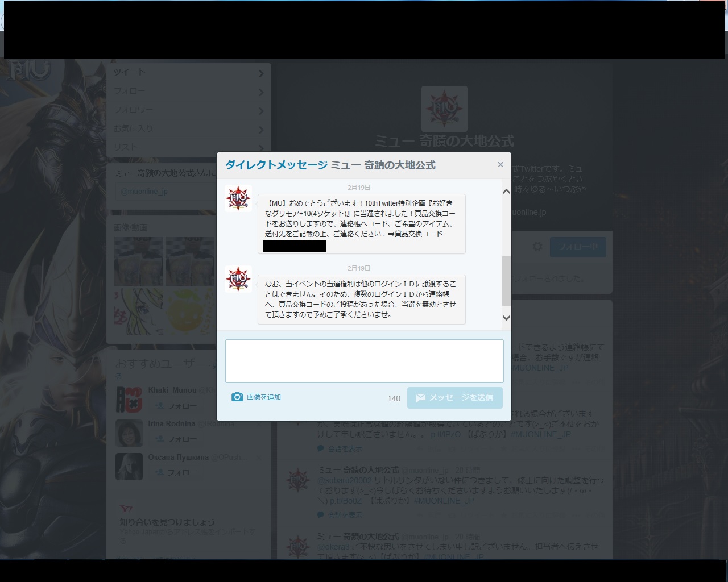The image size is (728, 582).
Task: Open お気に入り in the background profile menu
Action: pos(188,129)
